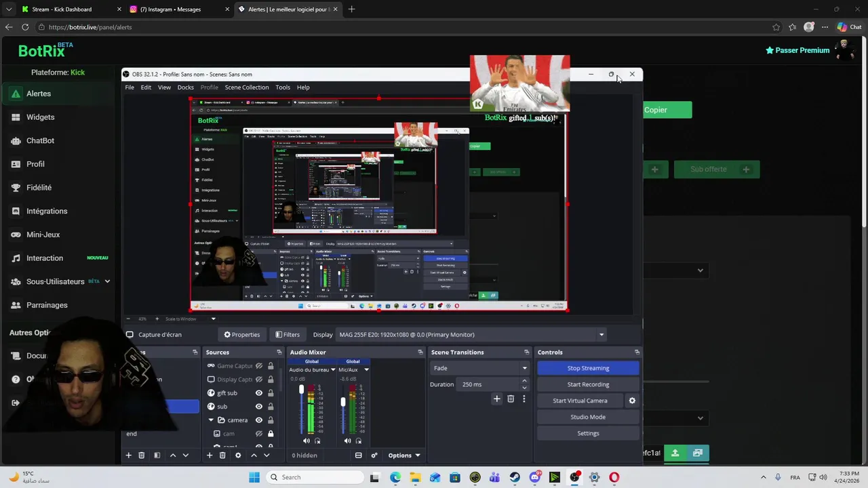Toggle monitoring on Audio du bureau
Screen dimensions: 868x488
point(317,441)
